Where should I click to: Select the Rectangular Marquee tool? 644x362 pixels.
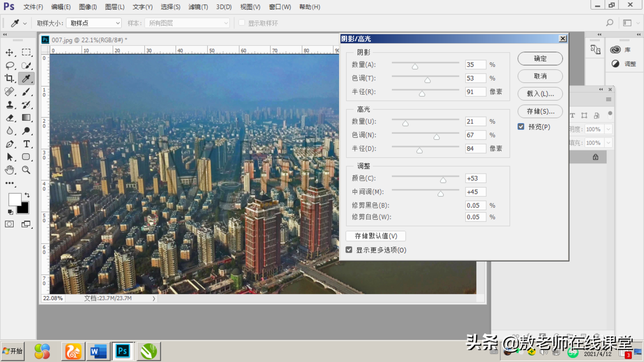(26, 52)
